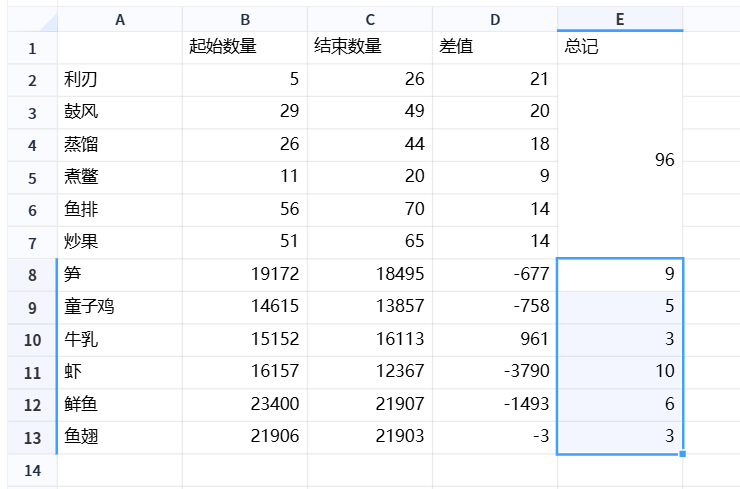Click cell with value 16157
This screenshot has width=740, height=489.
(x=245, y=372)
